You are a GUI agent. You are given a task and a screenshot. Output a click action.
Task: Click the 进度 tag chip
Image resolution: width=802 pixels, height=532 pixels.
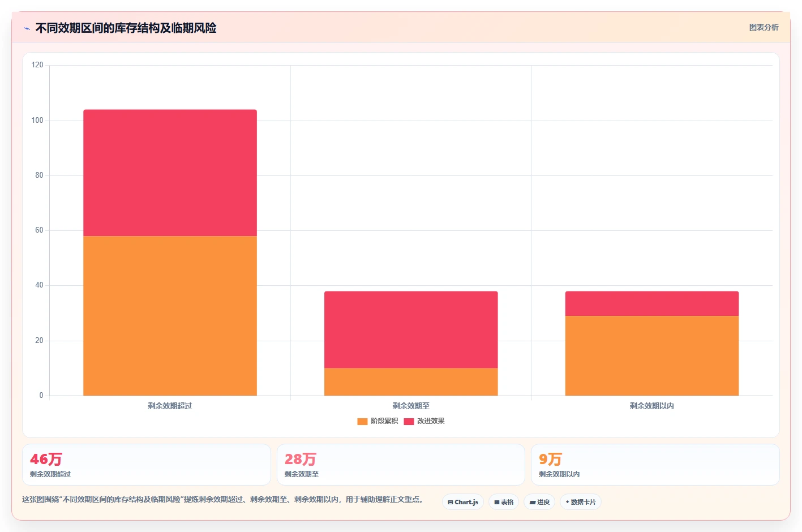pyautogui.click(x=539, y=502)
